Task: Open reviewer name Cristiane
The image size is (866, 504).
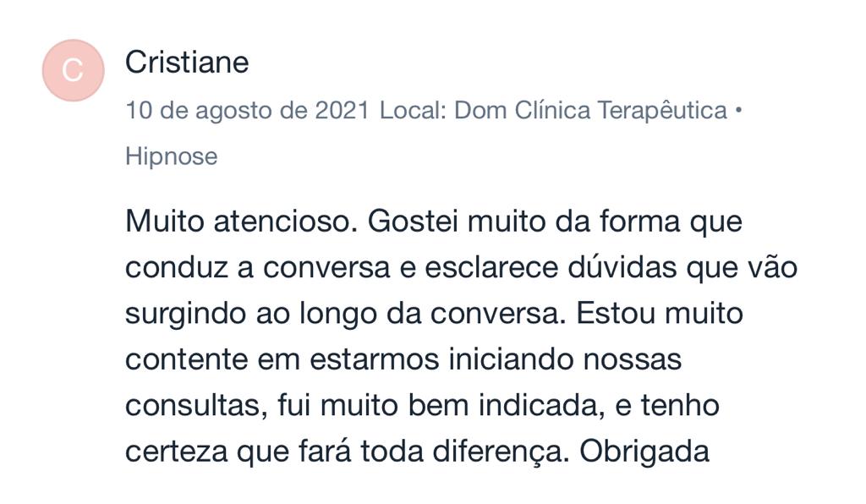Action: point(187,62)
